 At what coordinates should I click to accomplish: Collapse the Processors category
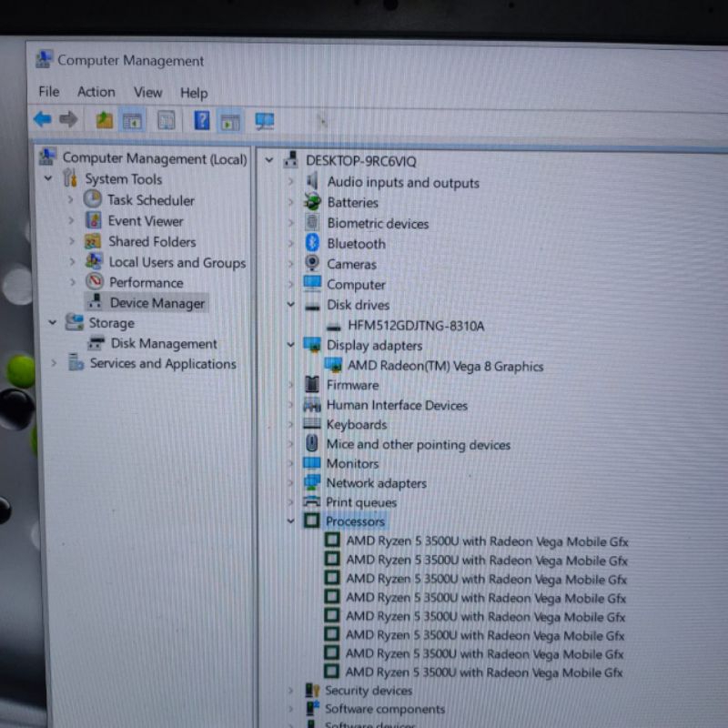pyautogui.click(x=291, y=521)
